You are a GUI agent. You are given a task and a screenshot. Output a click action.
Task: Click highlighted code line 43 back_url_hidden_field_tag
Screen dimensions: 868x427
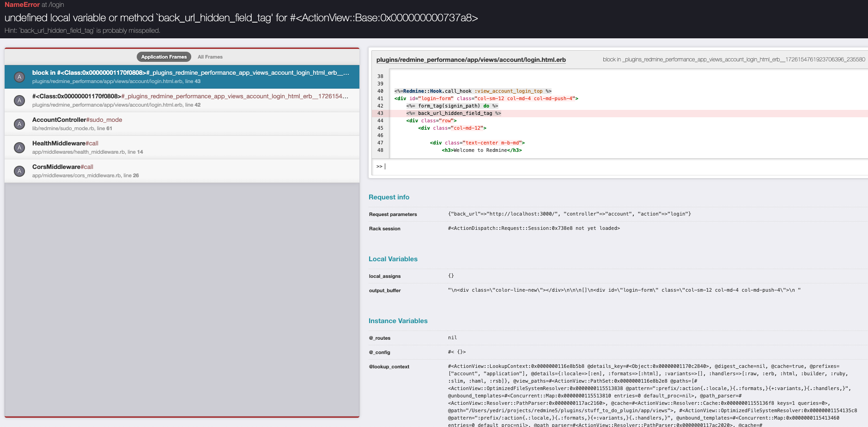point(454,113)
